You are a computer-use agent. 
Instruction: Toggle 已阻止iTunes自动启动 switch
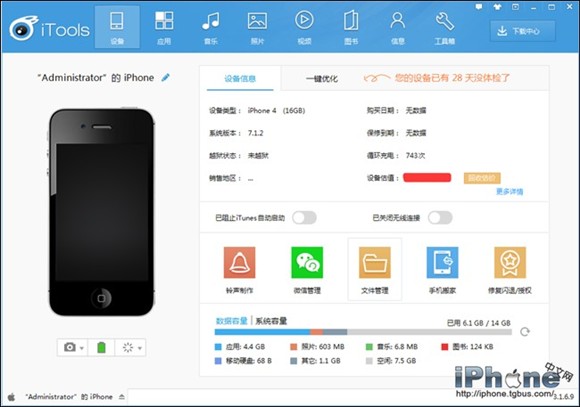[304, 218]
